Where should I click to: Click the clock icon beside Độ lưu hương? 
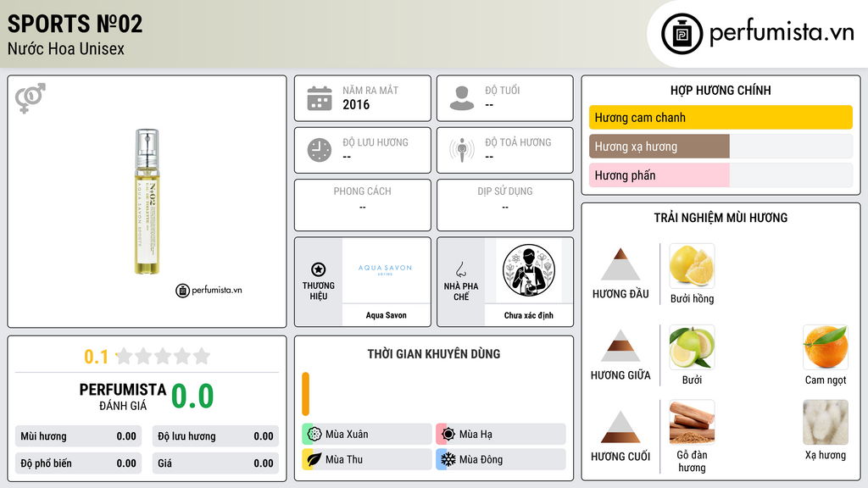click(x=320, y=150)
